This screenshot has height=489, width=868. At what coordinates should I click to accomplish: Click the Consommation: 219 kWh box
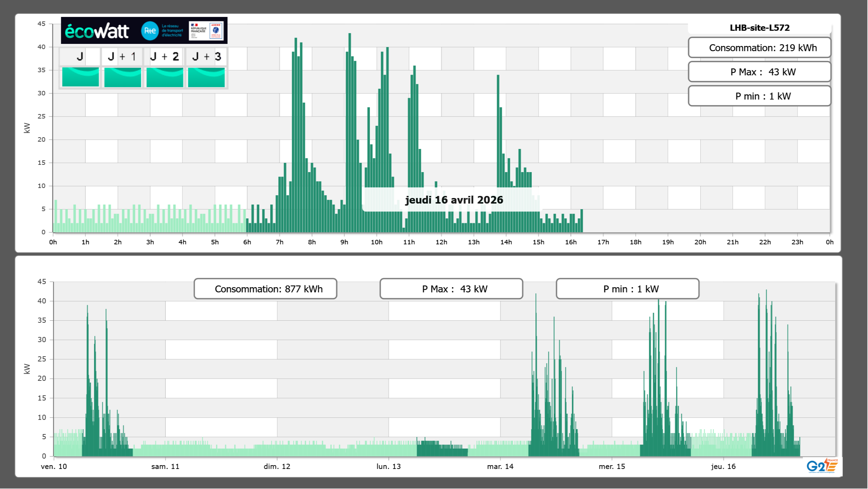(x=759, y=48)
